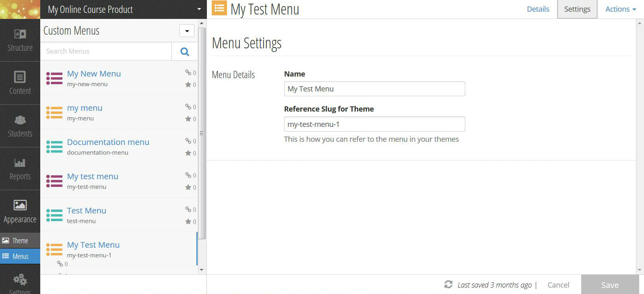Click the Search Menus input field
644x294 pixels.
106,51
